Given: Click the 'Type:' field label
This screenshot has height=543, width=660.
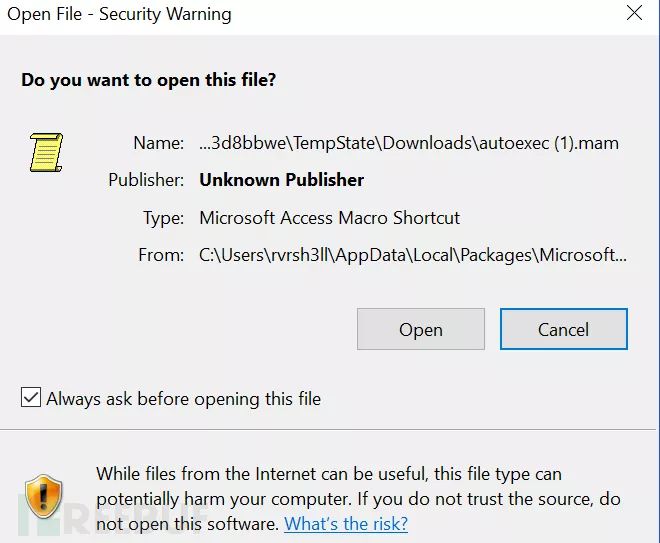Looking at the screenshot, I should tap(163, 217).
